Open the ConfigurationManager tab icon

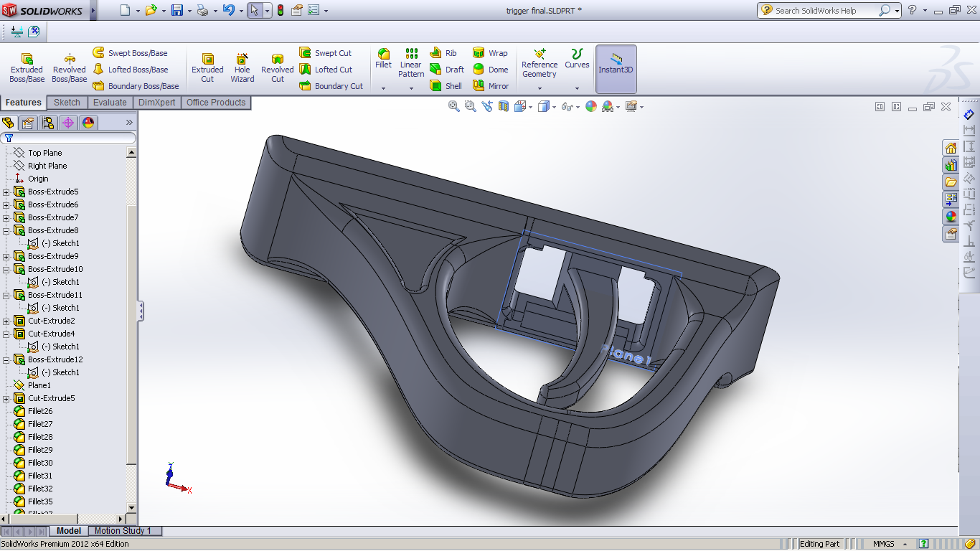pos(48,123)
